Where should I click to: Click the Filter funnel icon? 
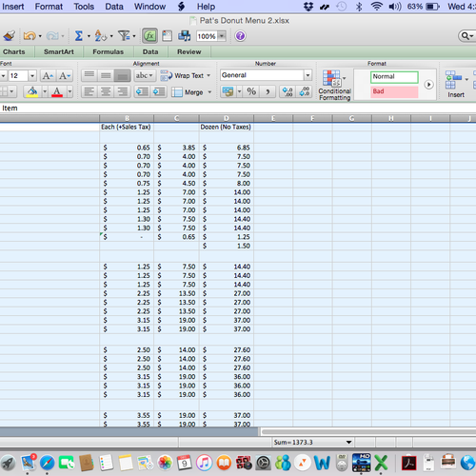[x=124, y=36]
